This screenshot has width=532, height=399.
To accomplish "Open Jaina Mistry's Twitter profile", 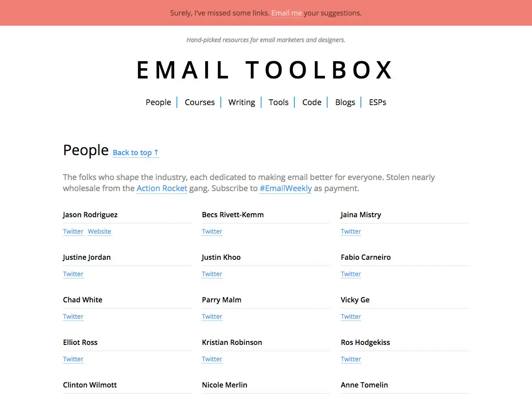I will (x=351, y=231).
